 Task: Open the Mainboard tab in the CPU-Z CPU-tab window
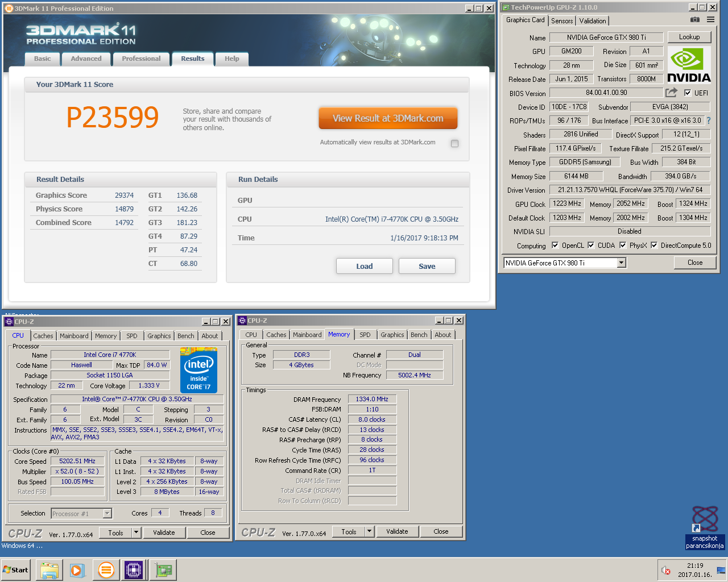[74, 336]
